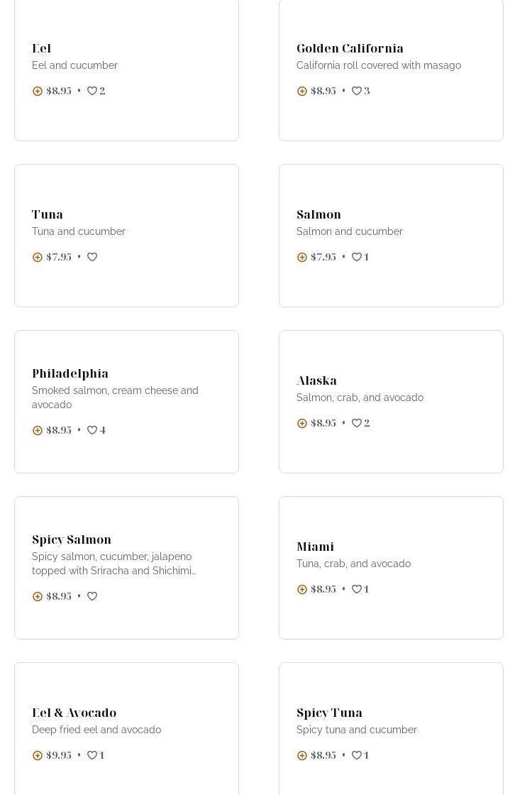Like the Philadelphia roll
Viewport: 532px width, 795px height.
click(92, 430)
